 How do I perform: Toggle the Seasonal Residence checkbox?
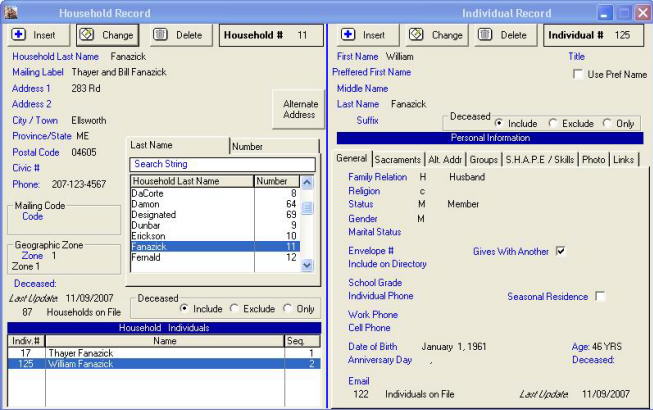click(x=600, y=296)
